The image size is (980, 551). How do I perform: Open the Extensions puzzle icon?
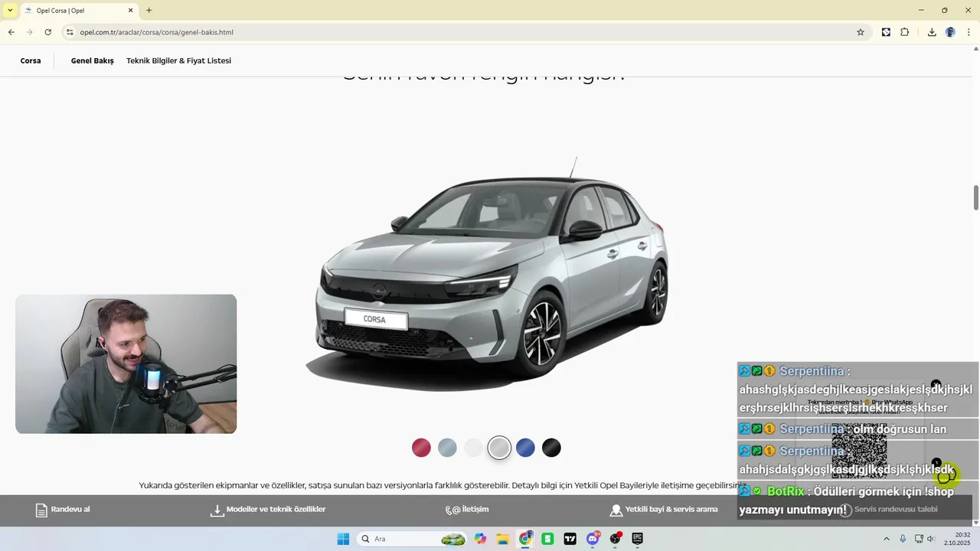pyautogui.click(x=905, y=32)
